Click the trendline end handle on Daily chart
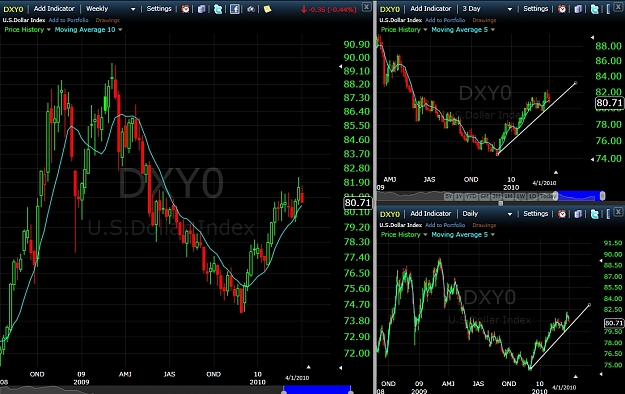625x394 pixels. [x=590, y=305]
